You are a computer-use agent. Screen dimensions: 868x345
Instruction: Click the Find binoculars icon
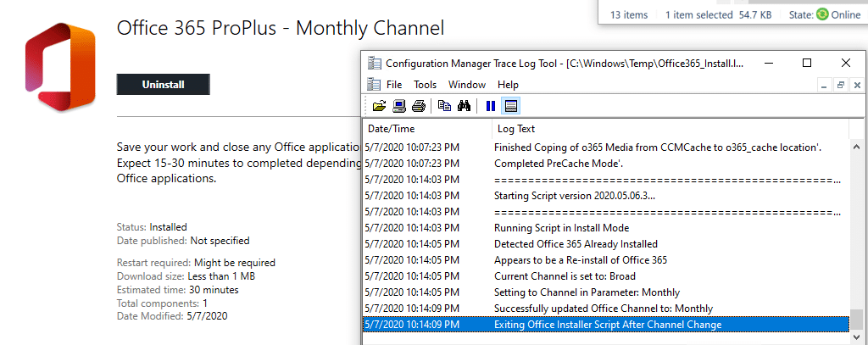[x=464, y=106]
